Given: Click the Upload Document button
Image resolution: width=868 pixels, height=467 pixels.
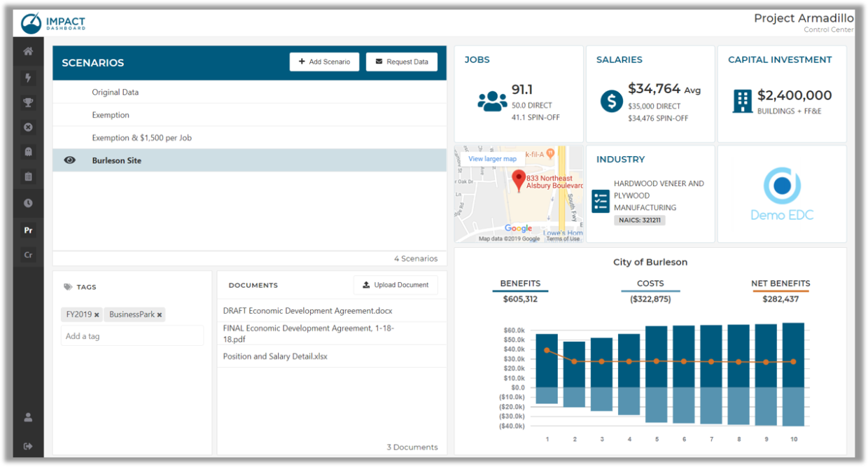Looking at the screenshot, I should click(395, 285).
